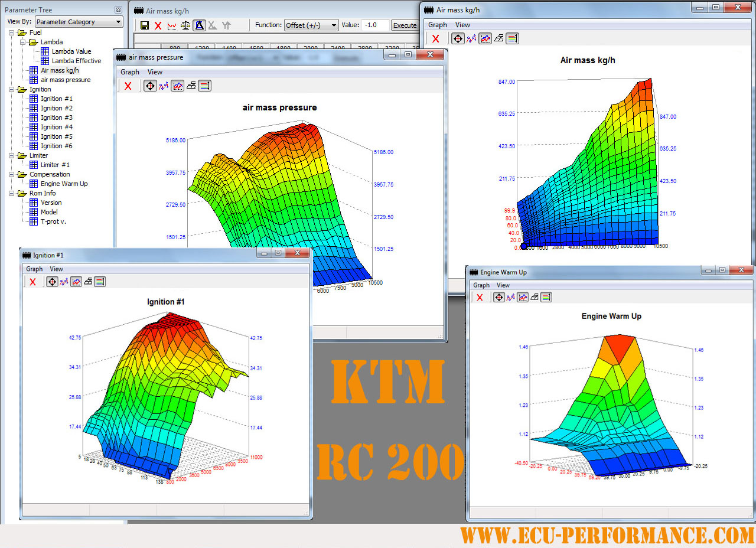Close the Parameter Tree panel
This screenshot has width=756, height=548.
click(118, 10)
